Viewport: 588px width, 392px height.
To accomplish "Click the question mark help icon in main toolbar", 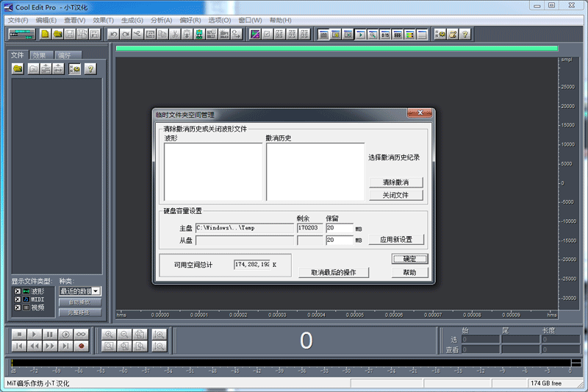I will 465,35.
